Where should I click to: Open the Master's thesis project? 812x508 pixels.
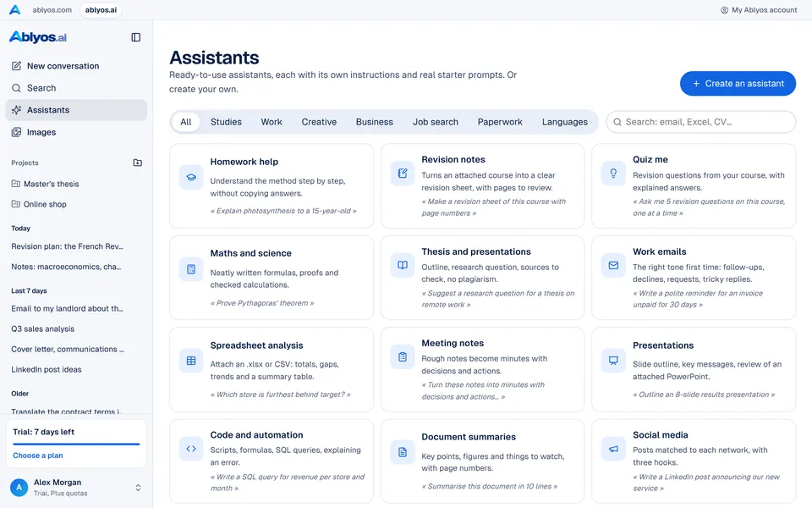point(76,184)
